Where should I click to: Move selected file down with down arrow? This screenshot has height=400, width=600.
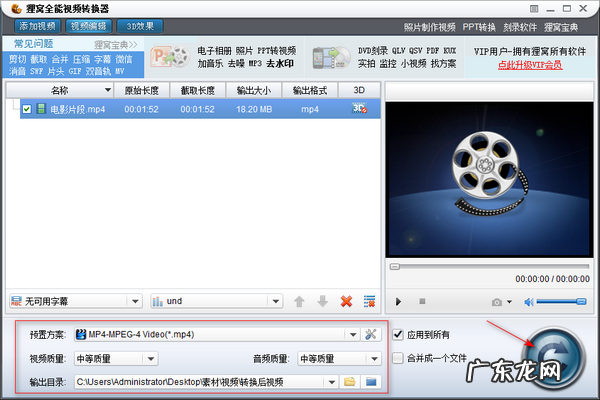click(322, 301)
